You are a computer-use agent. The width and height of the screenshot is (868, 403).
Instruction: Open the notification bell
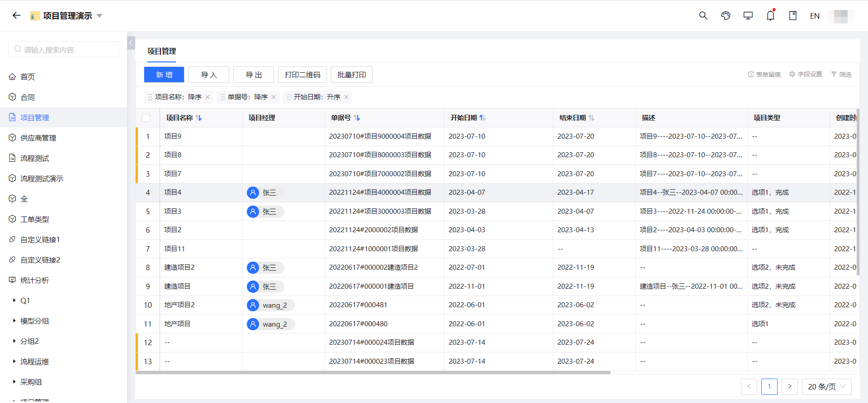[770, 15]
